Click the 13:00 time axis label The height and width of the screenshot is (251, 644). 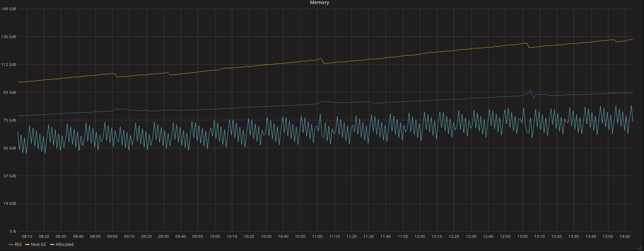coord(522,236)
